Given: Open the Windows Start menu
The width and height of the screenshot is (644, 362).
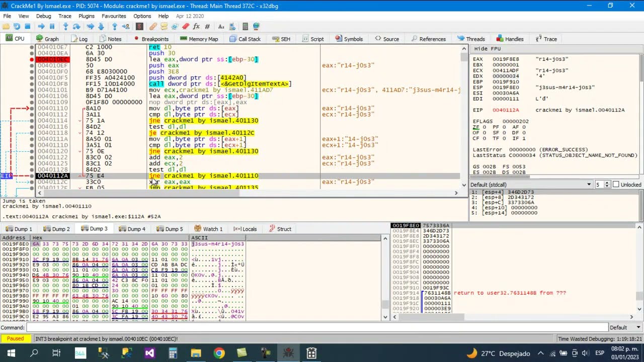Looking at the screenshot, I should coord(11,353).
